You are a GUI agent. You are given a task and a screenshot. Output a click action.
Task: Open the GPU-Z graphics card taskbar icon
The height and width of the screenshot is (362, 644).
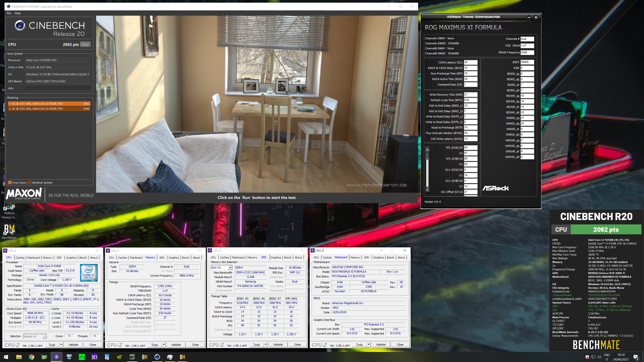click(44, 357)
